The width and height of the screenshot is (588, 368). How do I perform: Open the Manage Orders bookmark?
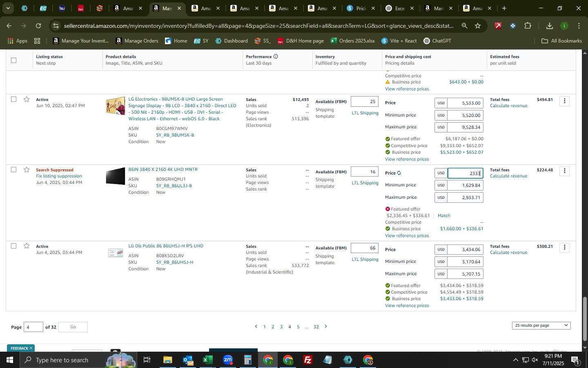coord(137,41)
